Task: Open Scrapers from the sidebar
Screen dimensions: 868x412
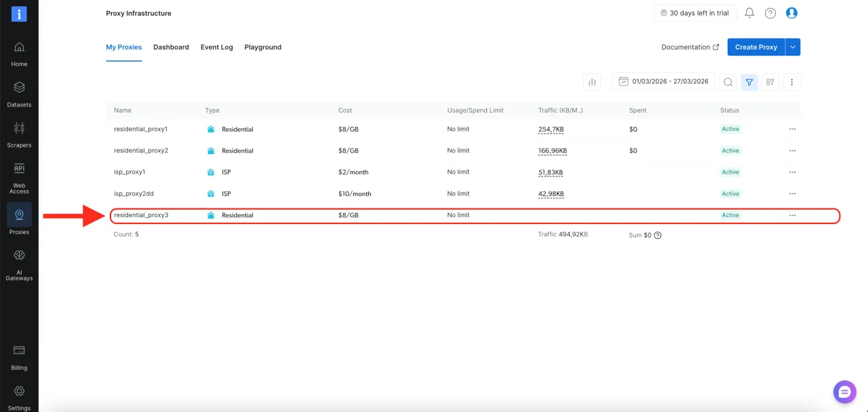Action: click(19, 128)
